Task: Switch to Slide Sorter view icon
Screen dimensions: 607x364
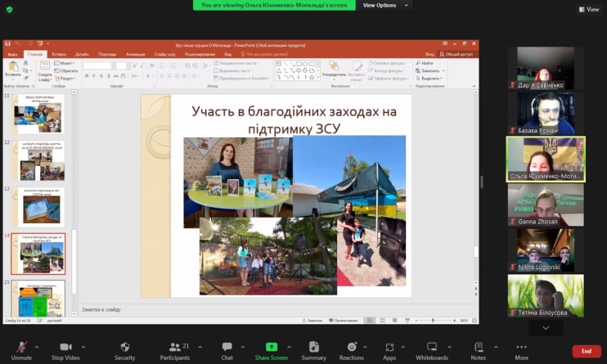Action: click(x=382, y=321)
